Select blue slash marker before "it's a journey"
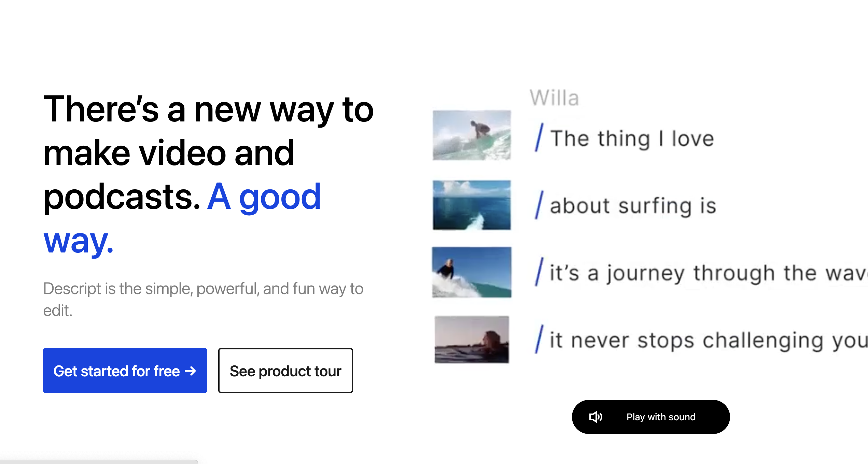 pyautogui.click(x=539, y=272)
